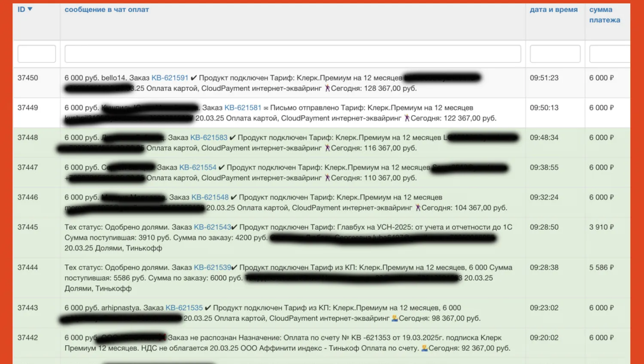Click the ID sort descending arrow
Image resolution: width=644 pixels, height=364 pixels.
point(30,9)
